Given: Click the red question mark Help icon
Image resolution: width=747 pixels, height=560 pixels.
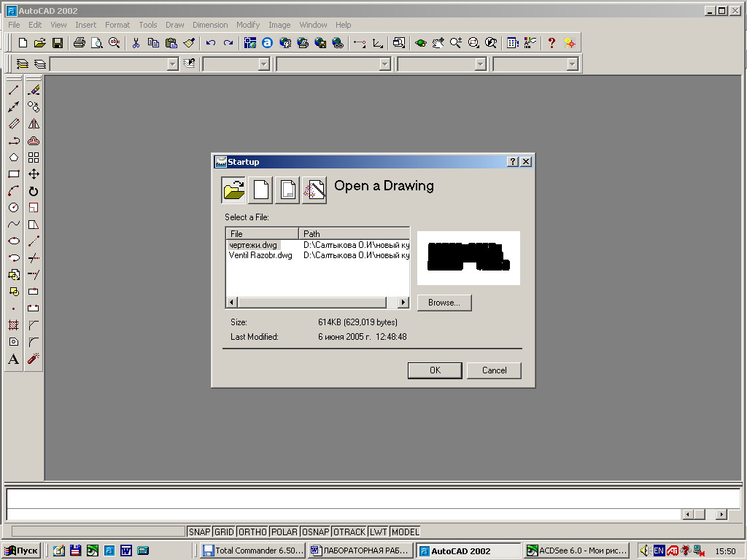Looking at the screenshot, I should pyautogui.click(x=551, y=43).
